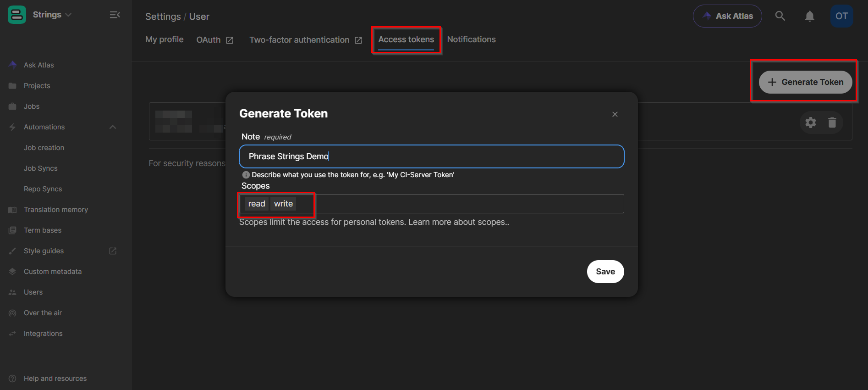Click the Style guides external link icon
Screen dimensions: 868x390
(113, 251)
